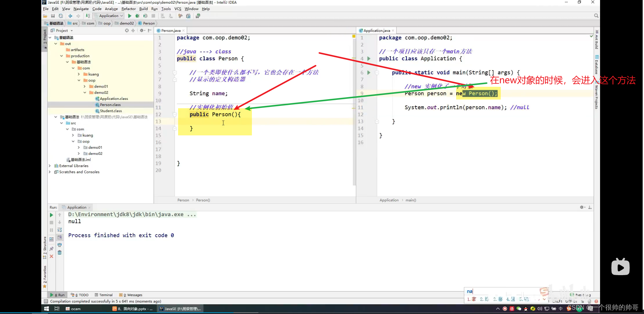Click the Synchronize toolbar icon
Screen dimensions: 644x314
point(61,16)
